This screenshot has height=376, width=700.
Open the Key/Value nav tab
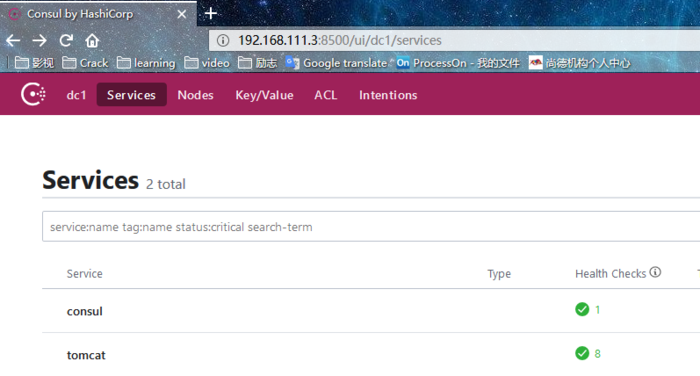coord(264,95)
